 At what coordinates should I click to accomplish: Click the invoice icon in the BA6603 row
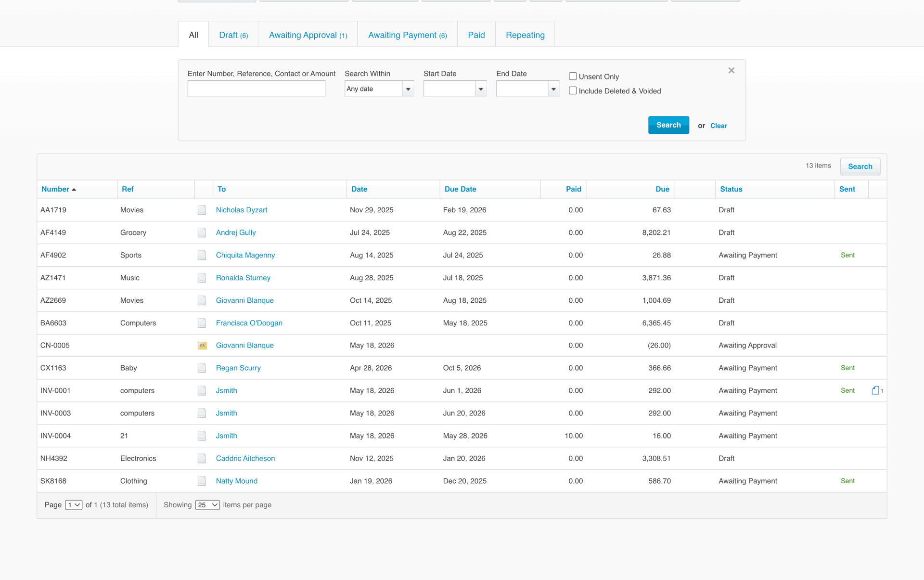pos(202,323)
